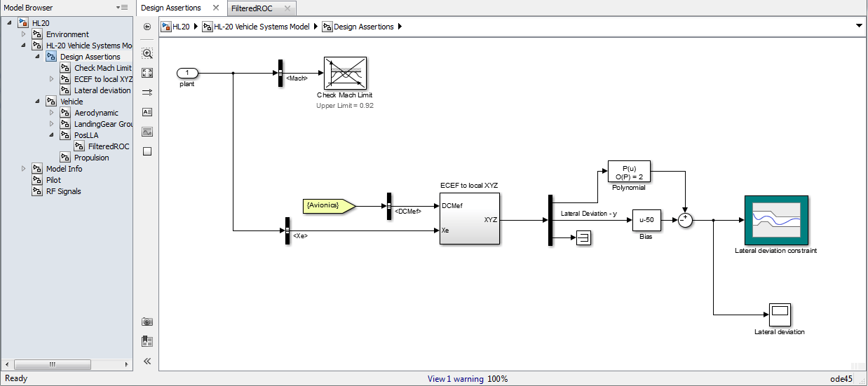Expand the Environment tree node
868x386 pixels.
pyautogui.click(x=23, y=34)
